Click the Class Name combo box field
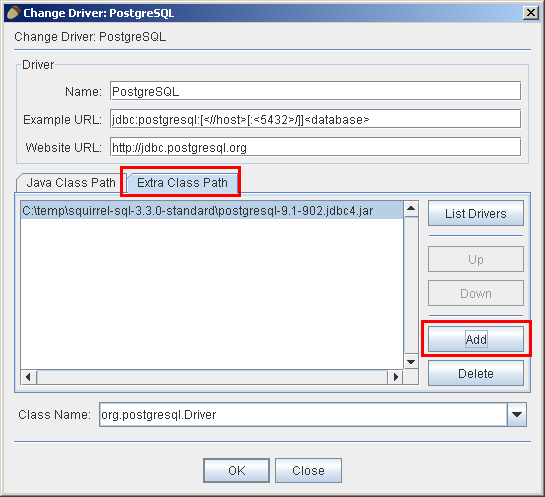This screenshot has height=497, width=545. click(303, 414)
